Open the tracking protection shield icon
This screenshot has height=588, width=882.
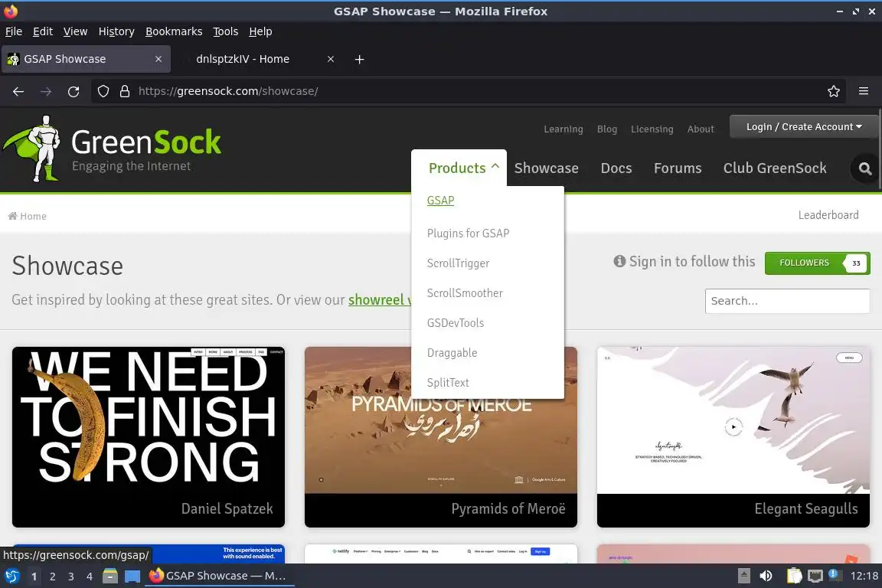click(x=103, y=91)
